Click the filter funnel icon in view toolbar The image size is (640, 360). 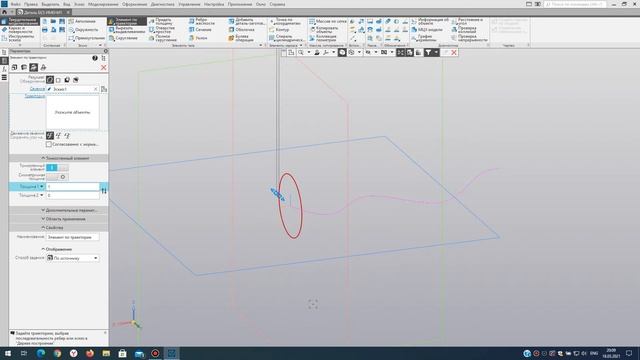pos(428,52)
